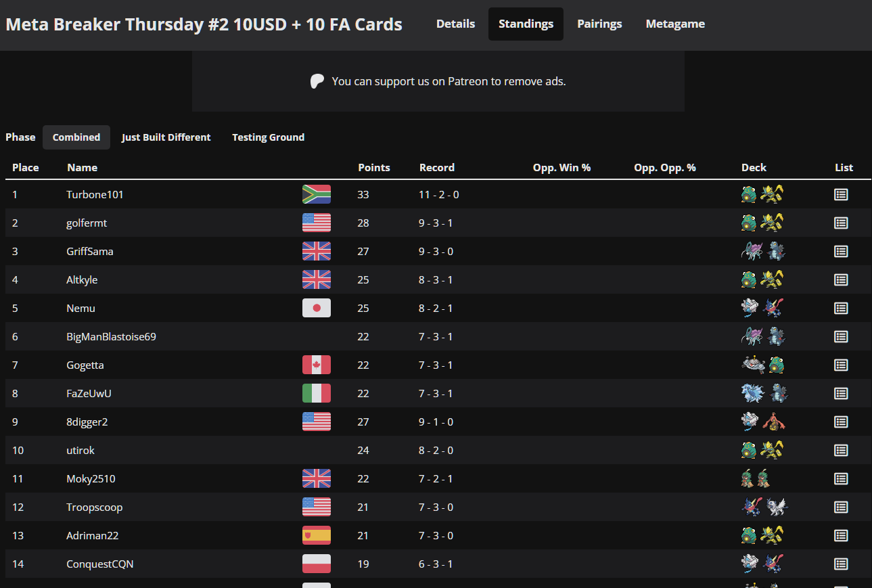Click the Patreon logo icon
Viewport: 872px width, 588px height.
point(317,81)
